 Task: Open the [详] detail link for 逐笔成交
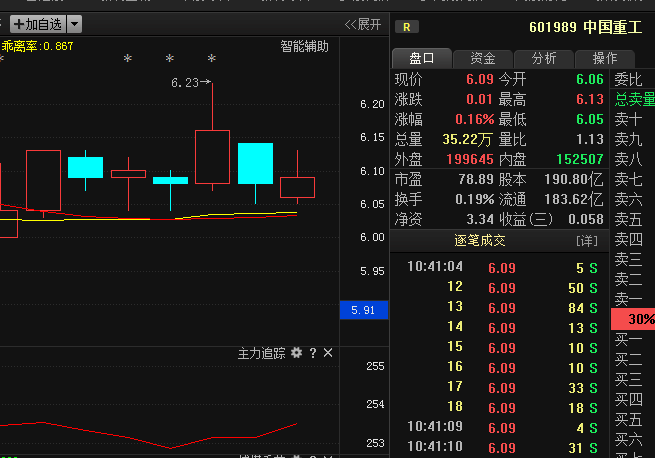587,241
